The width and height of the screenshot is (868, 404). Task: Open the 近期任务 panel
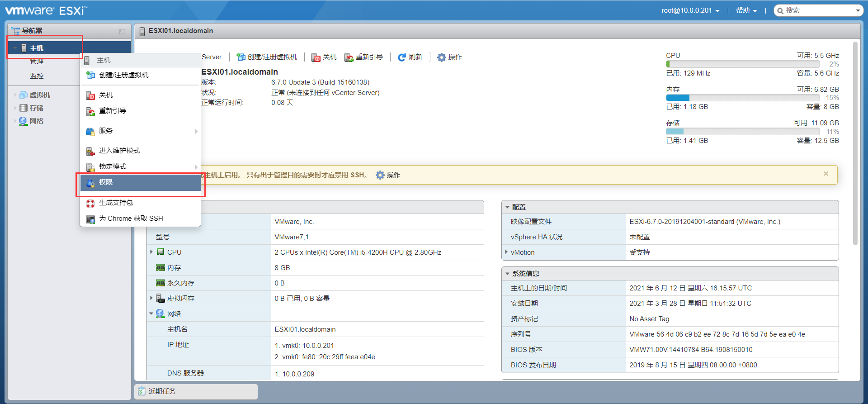(196, 391)
